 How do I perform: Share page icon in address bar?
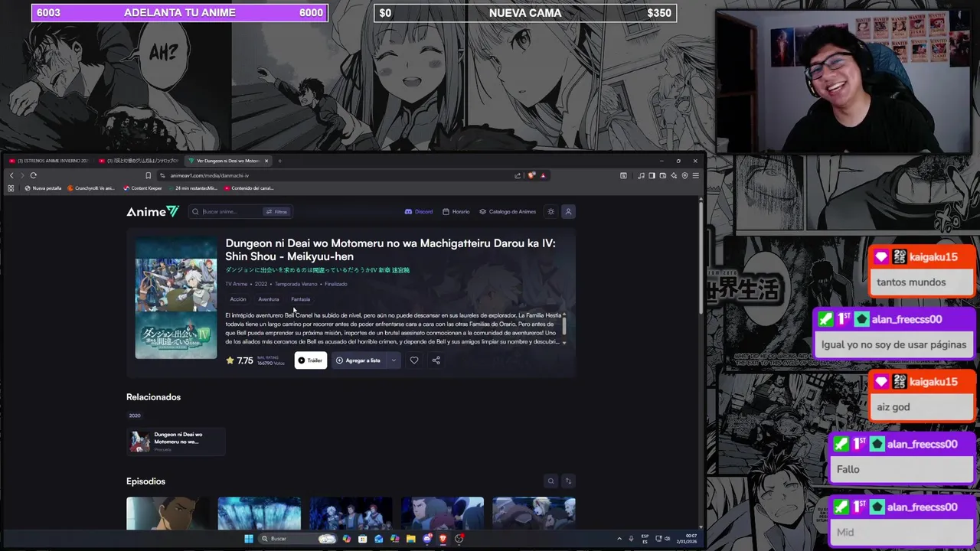tap(518, 175)
